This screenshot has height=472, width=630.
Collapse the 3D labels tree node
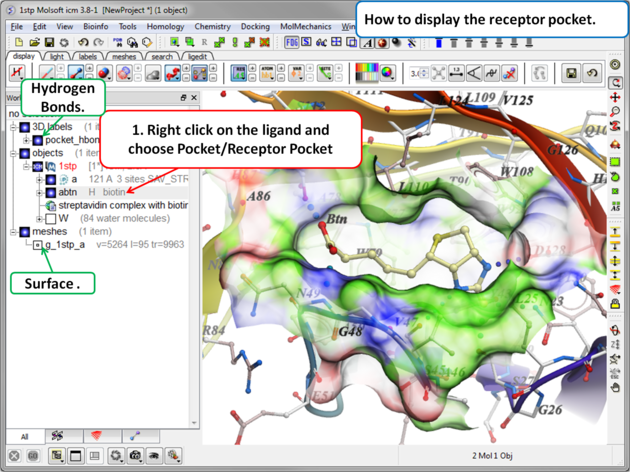[x=13, y=127]
